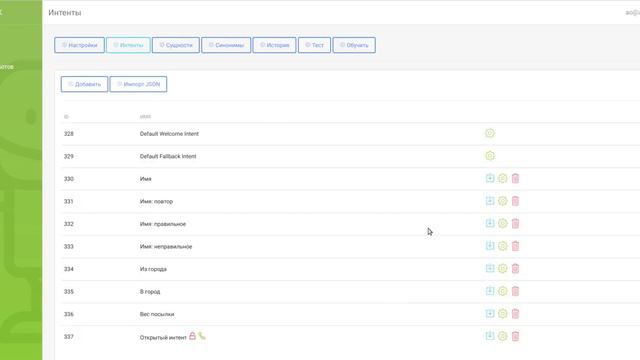Click the Интенты page title
Image resolution: width=640 pixels, height=360 pixels.
pyautogui.click(x=64, y=13)
